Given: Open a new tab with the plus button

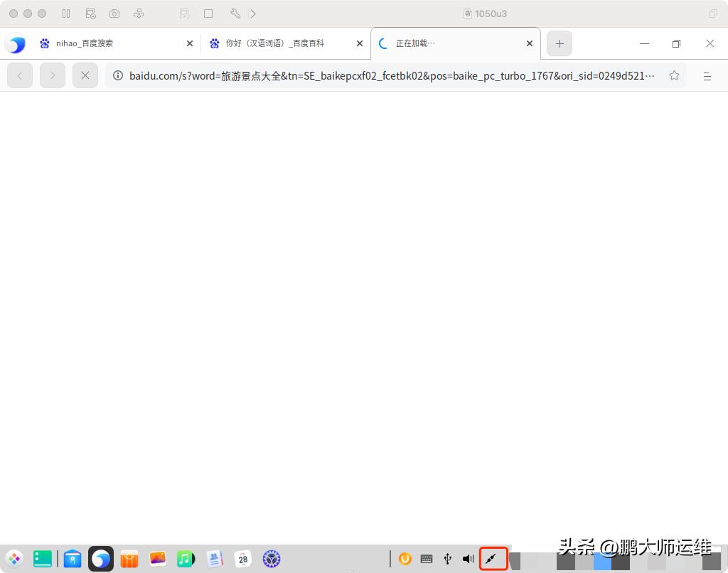Looking at the screenshot, I should click(559, 43).
